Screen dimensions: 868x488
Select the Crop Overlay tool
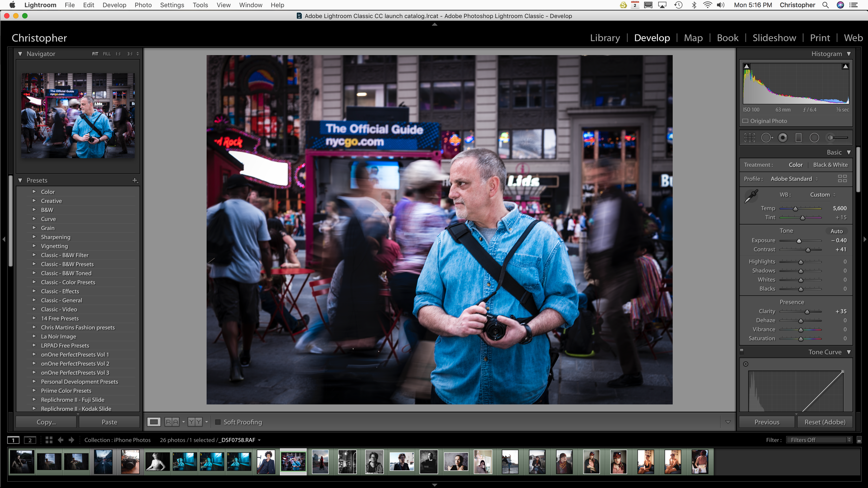[x=750, y=138]
